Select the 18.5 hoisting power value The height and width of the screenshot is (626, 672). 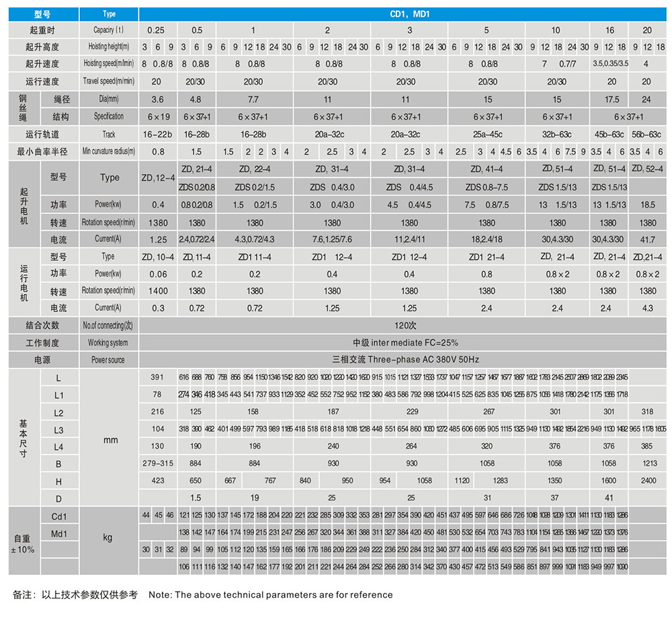click(648, 204)
